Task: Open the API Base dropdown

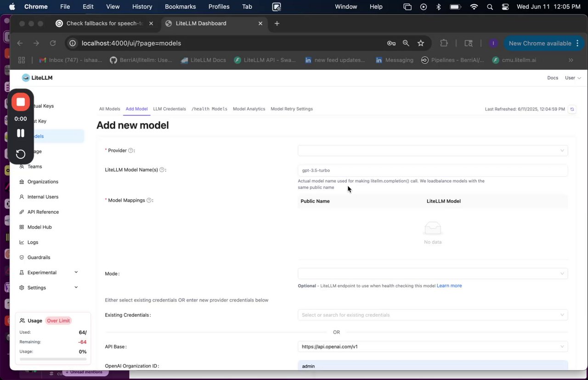Action: [x=433, y=346]
